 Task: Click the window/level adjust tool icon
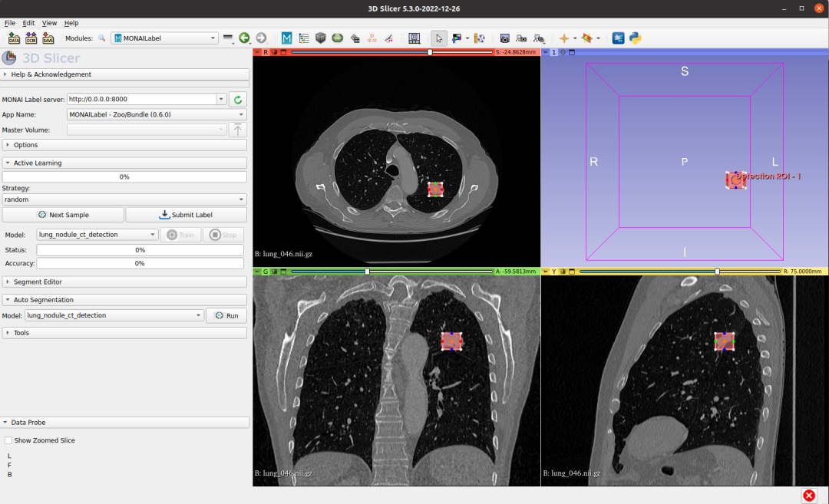click(x=456, y=38)
